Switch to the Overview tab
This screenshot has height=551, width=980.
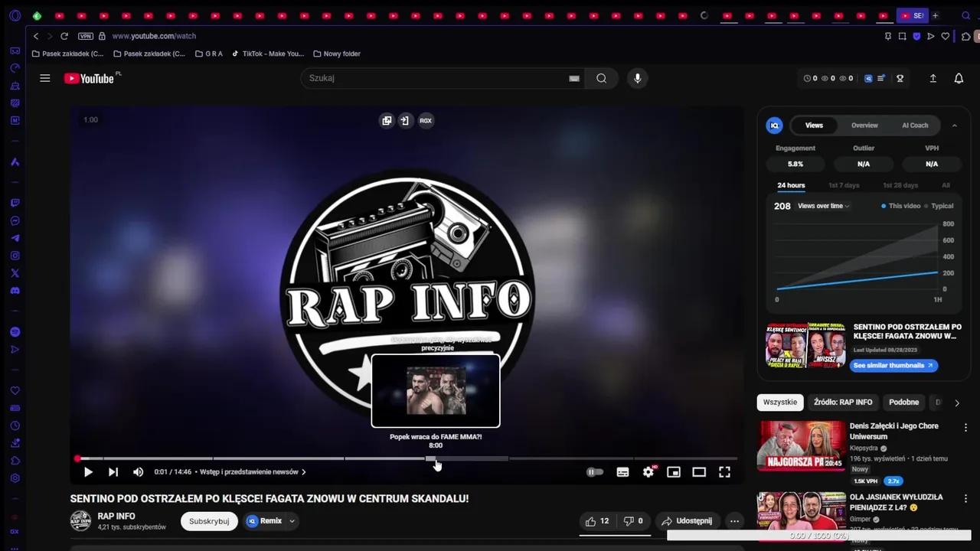coord(864,126)
